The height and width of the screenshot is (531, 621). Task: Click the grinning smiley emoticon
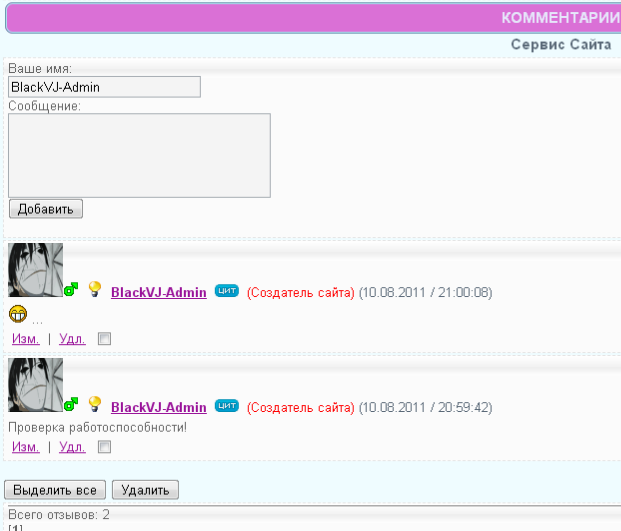tap(18, 314)
